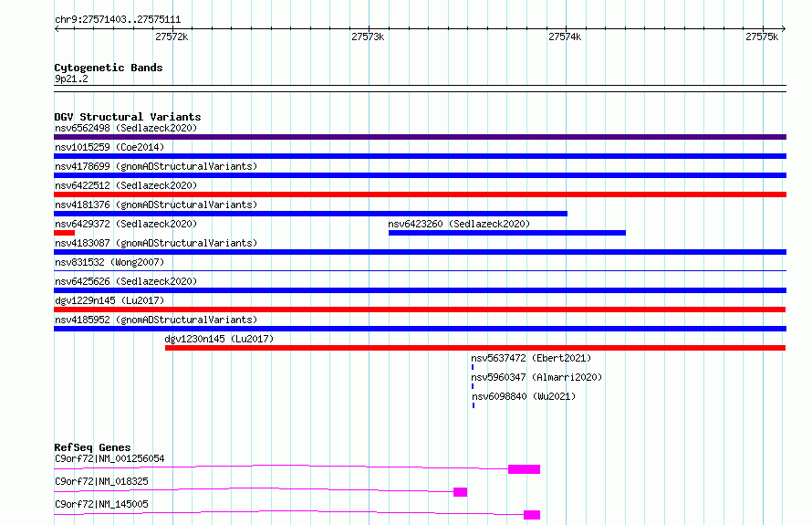Viewport: 812px width, 525px height.
Task: Click the tiny blue nsv6098840 marker
Action: (474, 405)
